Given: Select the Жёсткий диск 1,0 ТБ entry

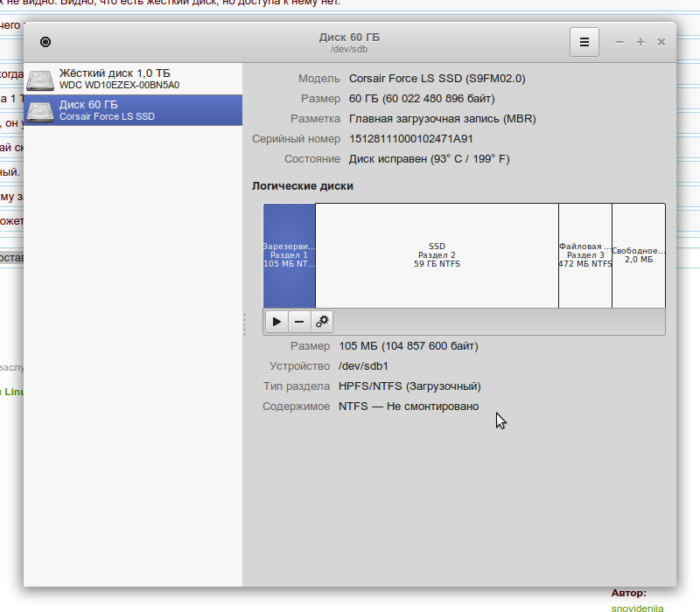Looking at the screenshot, I should 133,80.
